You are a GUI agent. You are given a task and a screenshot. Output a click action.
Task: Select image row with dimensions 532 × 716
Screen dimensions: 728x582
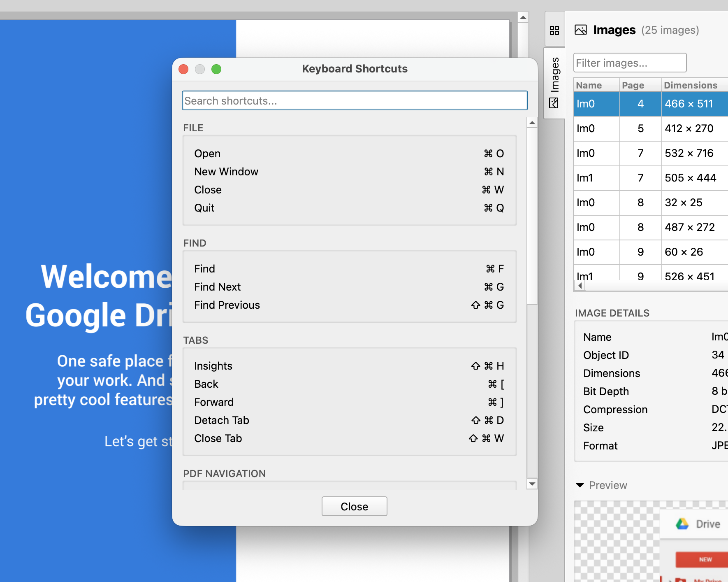(651, 153)
